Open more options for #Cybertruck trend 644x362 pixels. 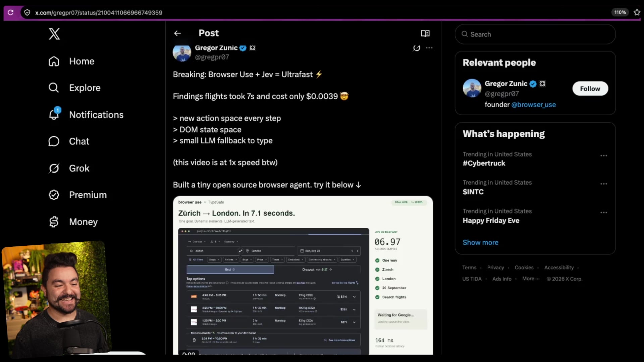click(x=604, y=156)
